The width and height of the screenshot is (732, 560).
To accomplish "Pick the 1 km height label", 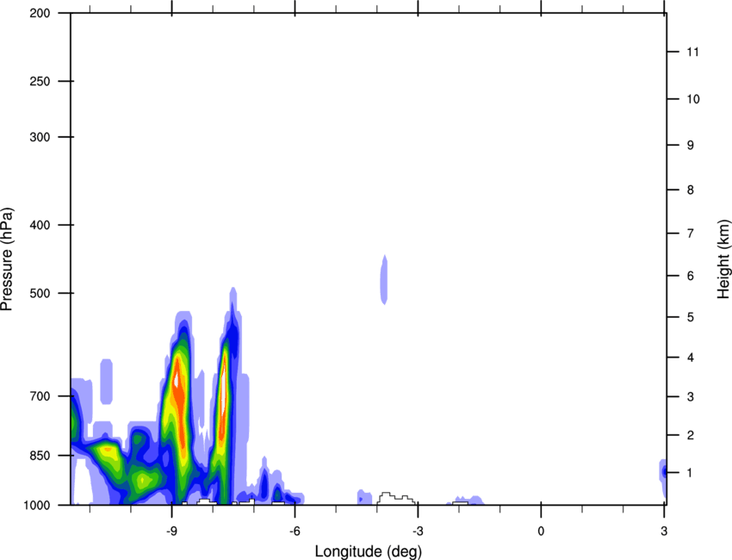I will pyautogui.click(x=690, y=473).
